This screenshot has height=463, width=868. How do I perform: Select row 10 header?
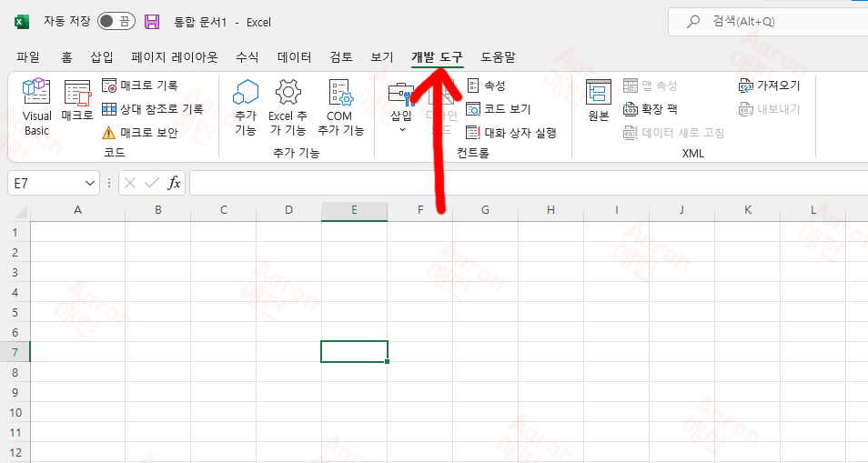click(x=15, y=413)
